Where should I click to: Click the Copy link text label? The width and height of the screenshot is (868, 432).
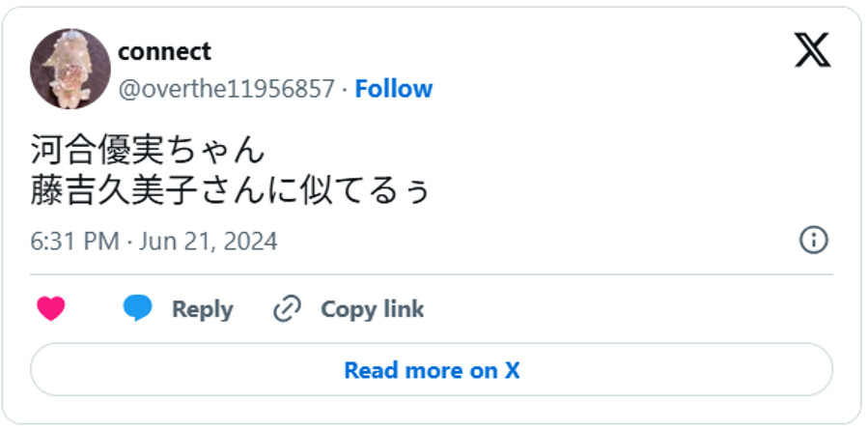coord(372,309)
